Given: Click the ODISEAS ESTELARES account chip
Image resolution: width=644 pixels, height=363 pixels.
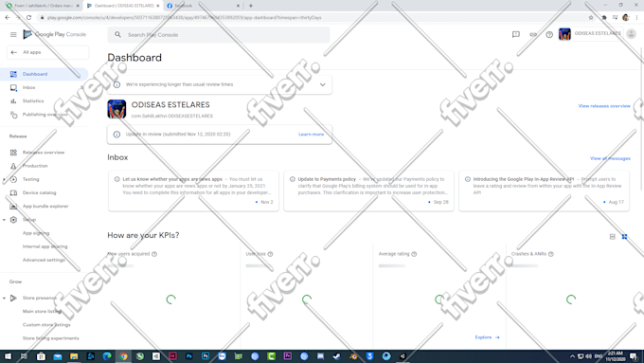Looking at the screenshot, I should click(590, 34).
